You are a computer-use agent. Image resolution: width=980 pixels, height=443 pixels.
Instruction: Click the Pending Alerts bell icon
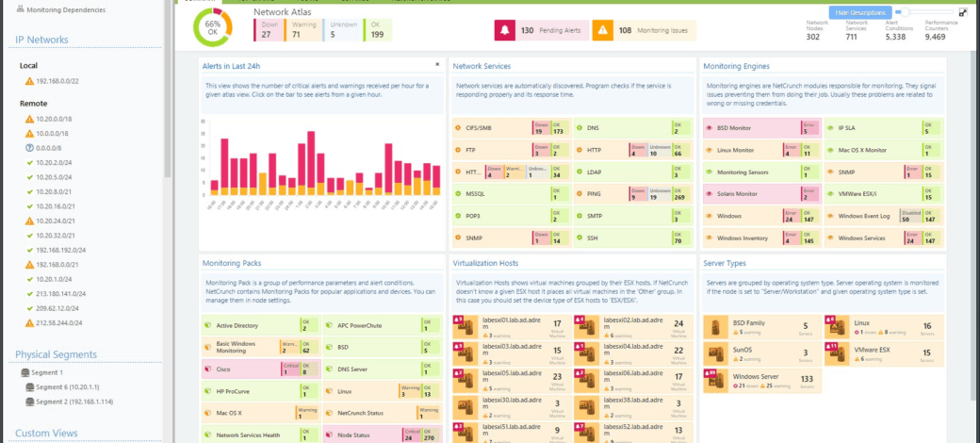click(x=505, y=30)
